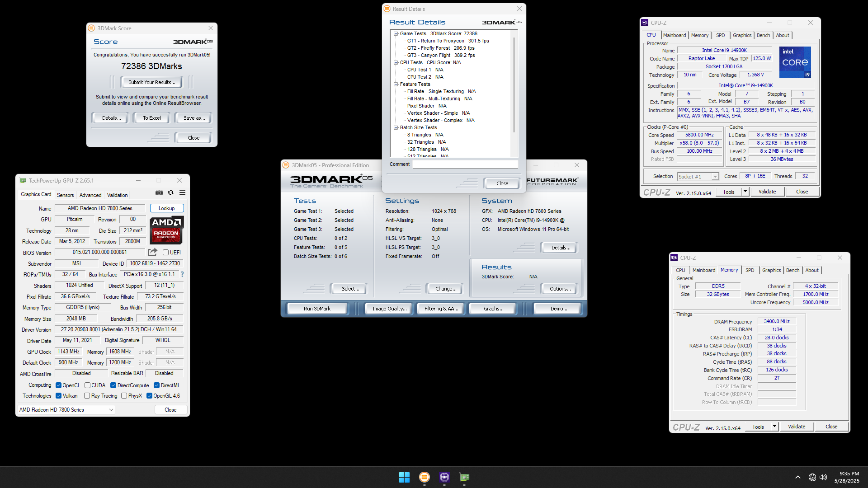This screenshot has width=868, height=488.
Task: Click the CPU-Z Memory window title icon
Action: click(x=675, y=258)
